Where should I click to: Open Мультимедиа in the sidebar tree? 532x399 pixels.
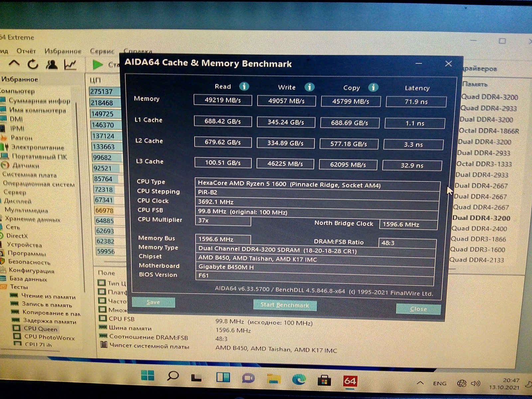click(x=26, y=210)
